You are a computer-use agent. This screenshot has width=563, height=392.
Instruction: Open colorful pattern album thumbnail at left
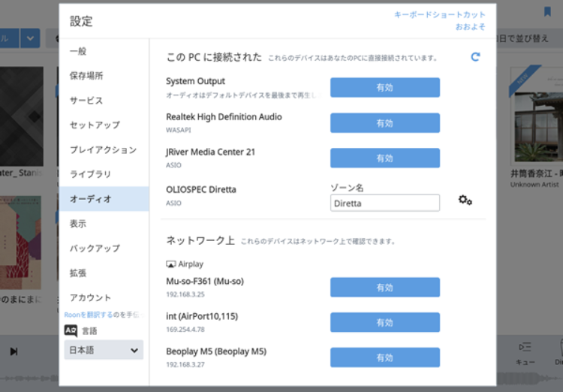pyautogui.click(x=20, y=243)
